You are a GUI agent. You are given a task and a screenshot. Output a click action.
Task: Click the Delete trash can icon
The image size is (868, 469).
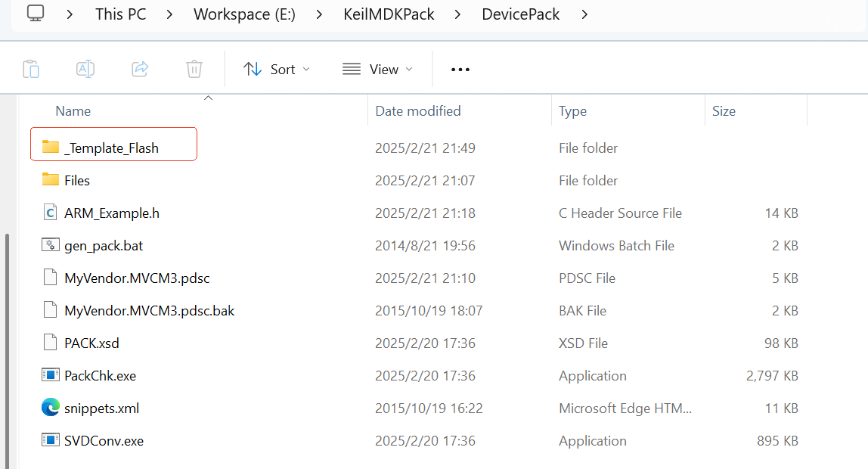tap(194, 69)
